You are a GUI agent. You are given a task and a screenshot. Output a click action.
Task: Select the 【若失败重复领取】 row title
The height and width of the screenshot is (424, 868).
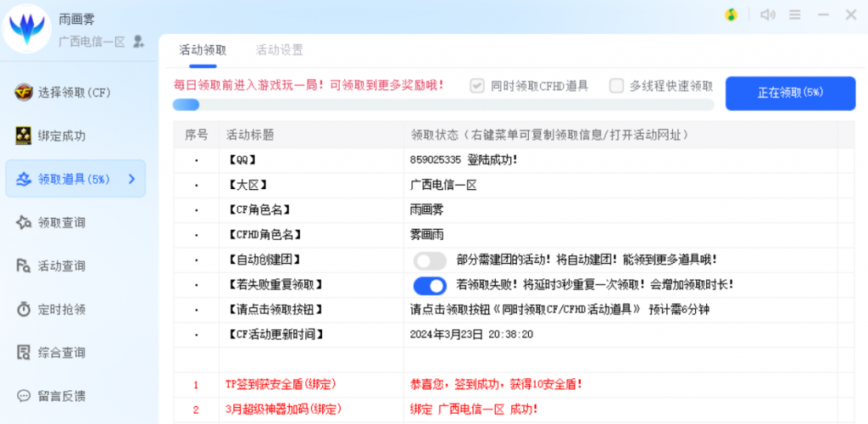(x=275, y=286)
